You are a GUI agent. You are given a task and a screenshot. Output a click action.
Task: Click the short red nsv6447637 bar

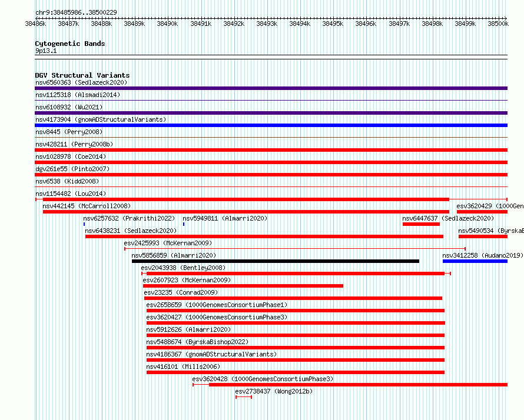coord(421,224)
